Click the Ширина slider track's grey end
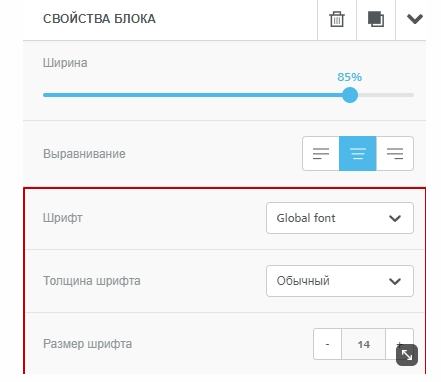This screenshot has width=441, height=382. (x=386, y=95)
